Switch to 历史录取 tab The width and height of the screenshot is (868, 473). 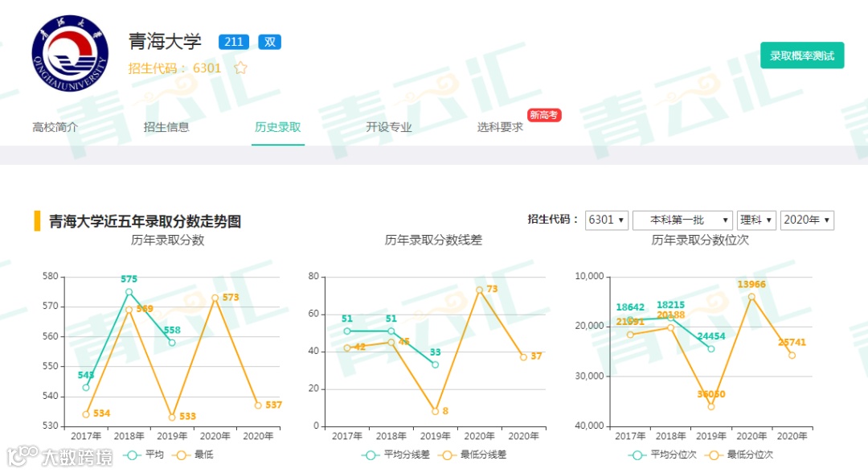tap(278, 127)
